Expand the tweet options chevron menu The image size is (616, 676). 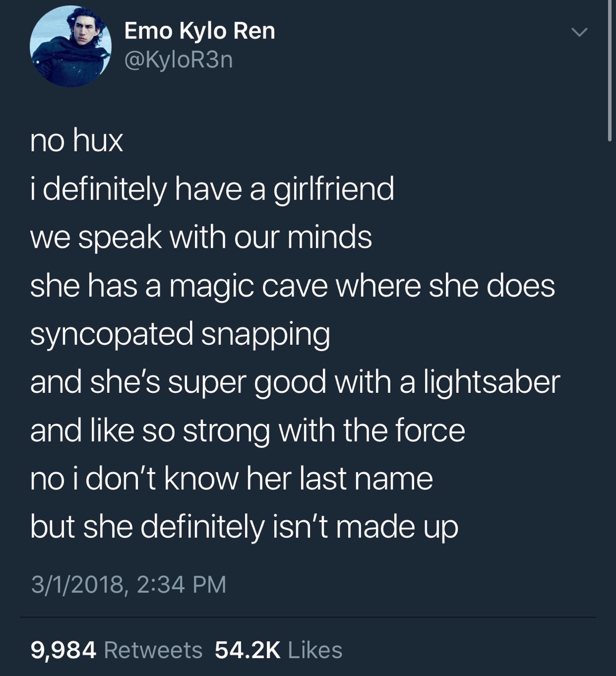(580, 33)
